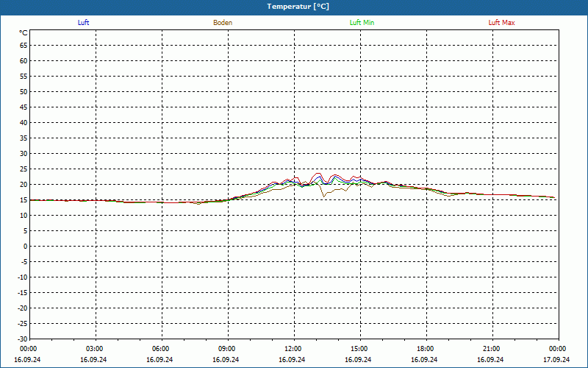The width and height of the screenshot is (588, 368).
Task: Click the red Luft Max peak after 12:00
Action: click(x=318, y=174)
